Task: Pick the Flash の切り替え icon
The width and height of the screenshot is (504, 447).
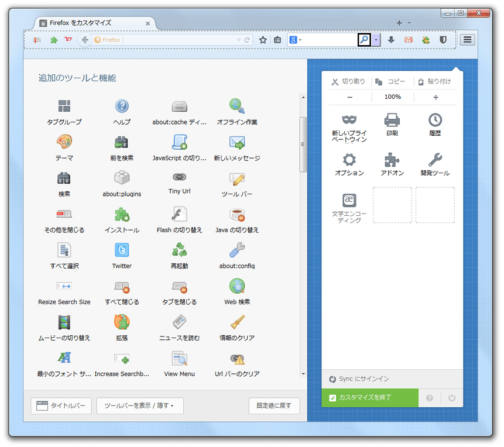Action: coord(179,214)
